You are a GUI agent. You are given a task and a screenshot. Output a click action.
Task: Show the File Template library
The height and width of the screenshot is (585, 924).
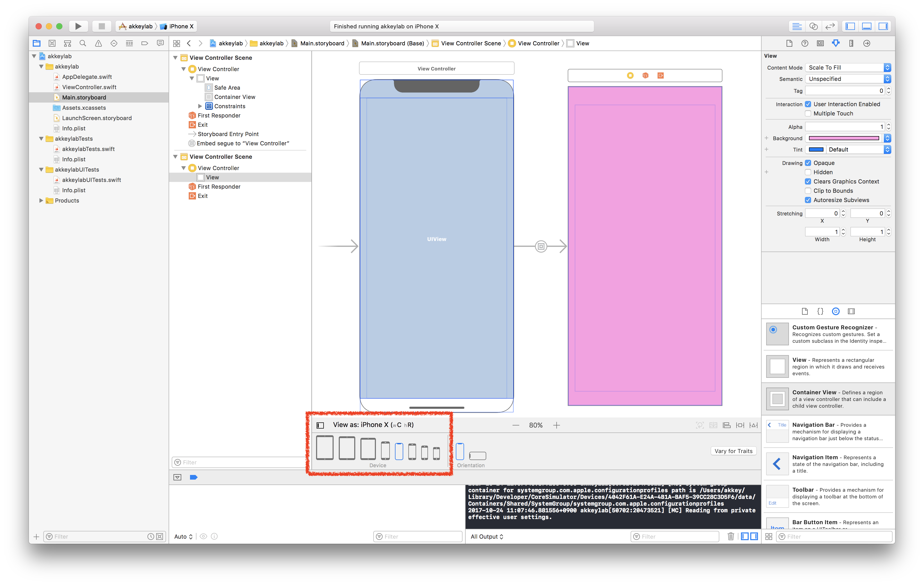[x=805, y=311]
